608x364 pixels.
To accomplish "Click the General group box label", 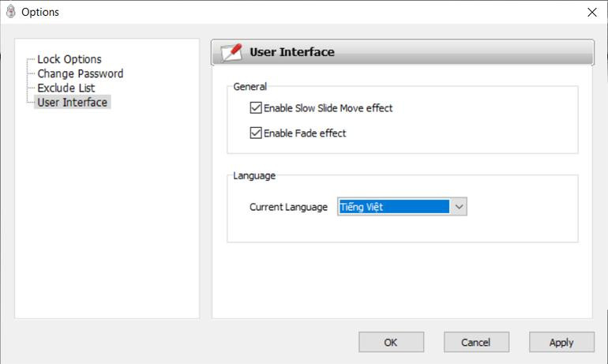I will [250, 87].
